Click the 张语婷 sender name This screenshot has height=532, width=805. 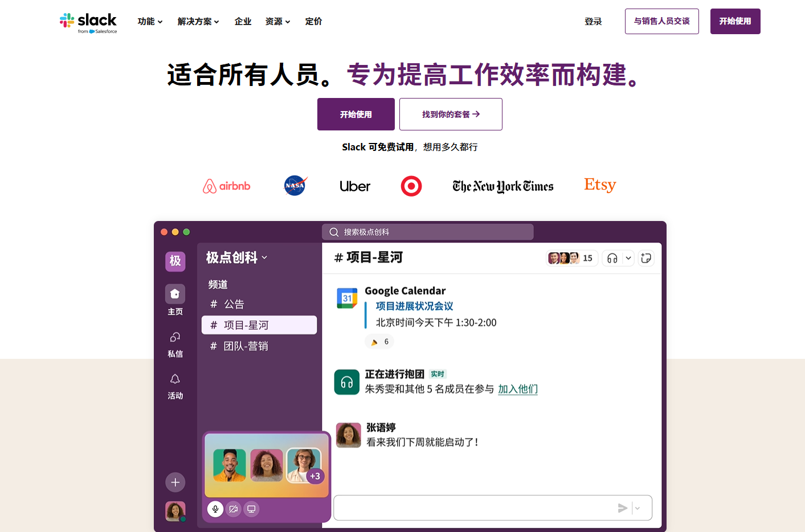point(381,427)
